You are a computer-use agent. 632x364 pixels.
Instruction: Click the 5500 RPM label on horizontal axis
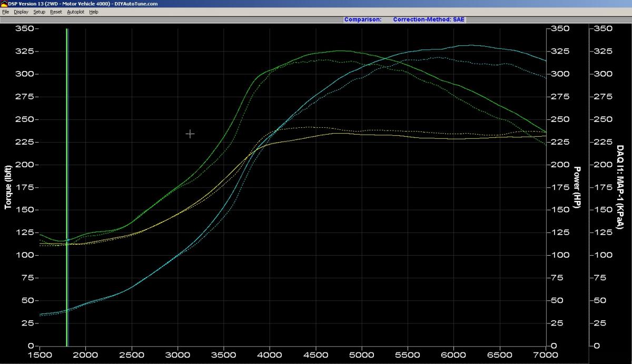tap(408, 355)
